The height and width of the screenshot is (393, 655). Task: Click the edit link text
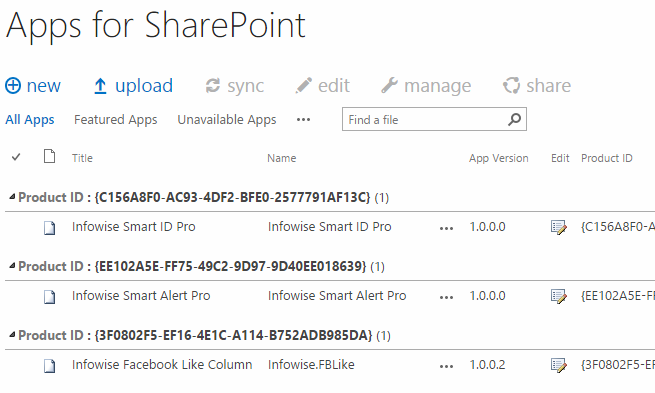334,86
